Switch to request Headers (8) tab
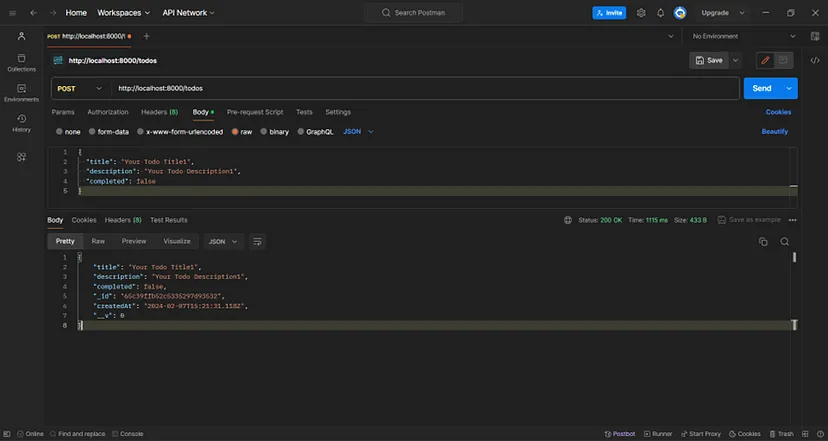The width and height of the screenshot is (828, 441). click(x=159, y=112)
